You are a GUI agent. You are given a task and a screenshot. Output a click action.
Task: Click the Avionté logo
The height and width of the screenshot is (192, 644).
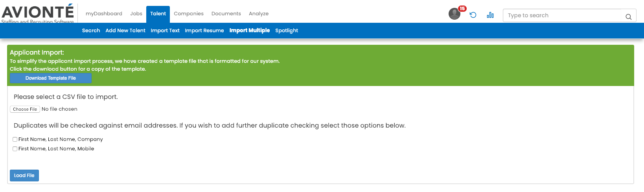(38, 13)
